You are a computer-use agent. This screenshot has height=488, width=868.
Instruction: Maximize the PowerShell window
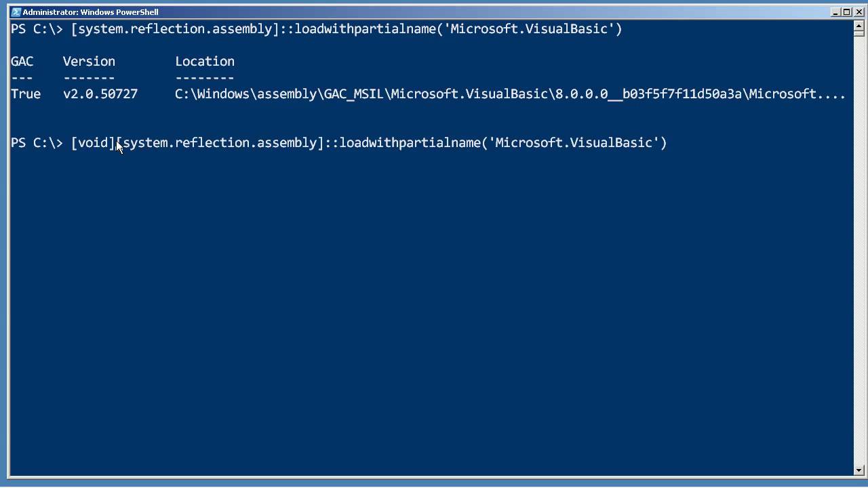click(x=847, y=12)
